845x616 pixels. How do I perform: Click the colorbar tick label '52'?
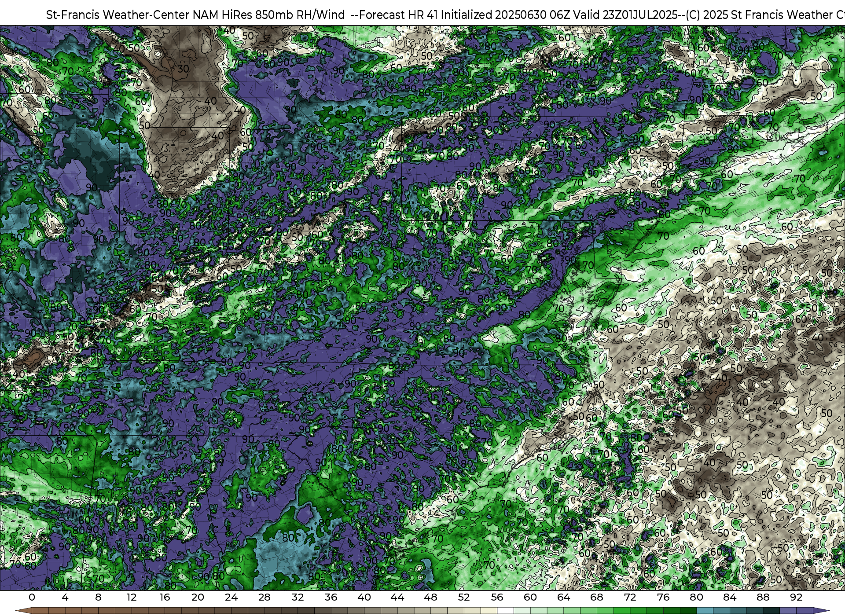point(464,597)
